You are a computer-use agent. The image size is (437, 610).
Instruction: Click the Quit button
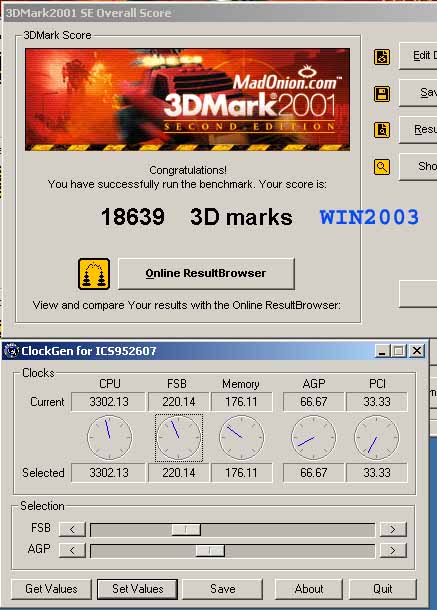(383, 589)
